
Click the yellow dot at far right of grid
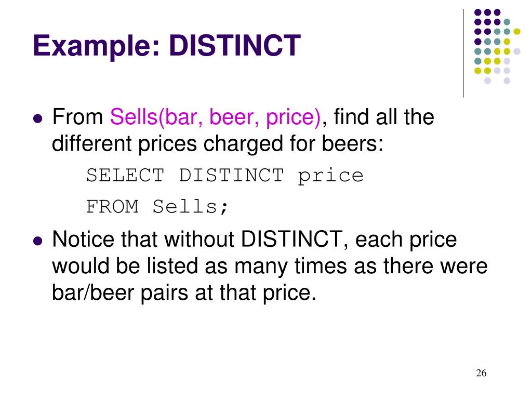pyautogui.click(x=517, y=32)
